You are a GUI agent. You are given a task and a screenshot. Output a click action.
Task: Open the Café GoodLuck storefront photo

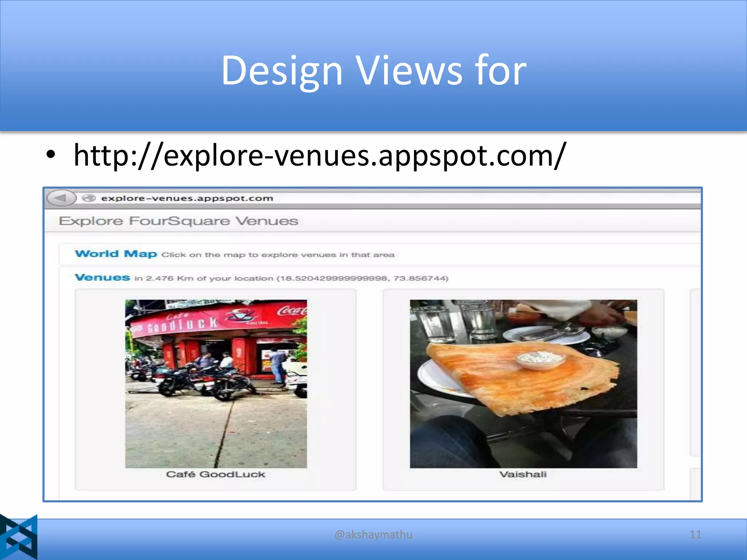[216, 384]
